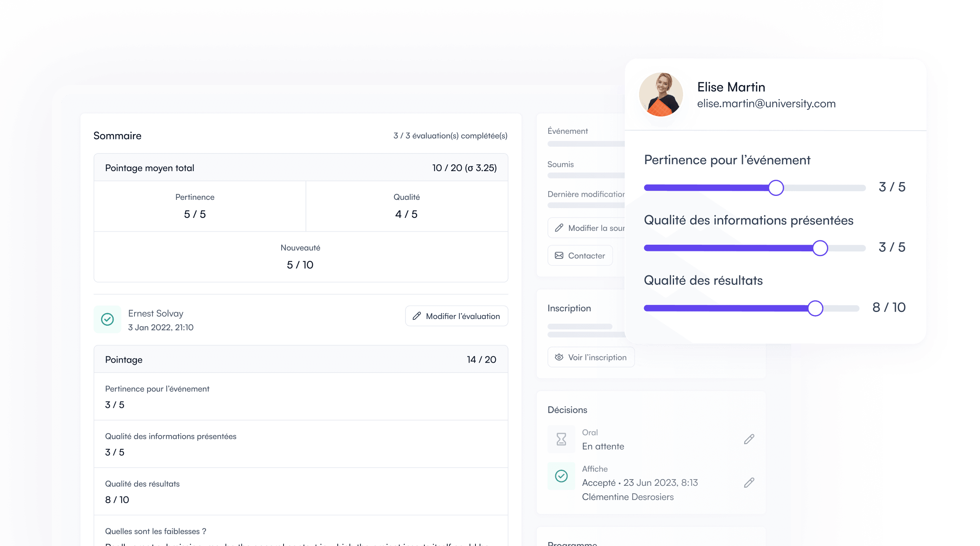Viewport: 980px width, 546px height.
Task: Click the Nouveauté score 5 / 10
Action: point(300,265)
